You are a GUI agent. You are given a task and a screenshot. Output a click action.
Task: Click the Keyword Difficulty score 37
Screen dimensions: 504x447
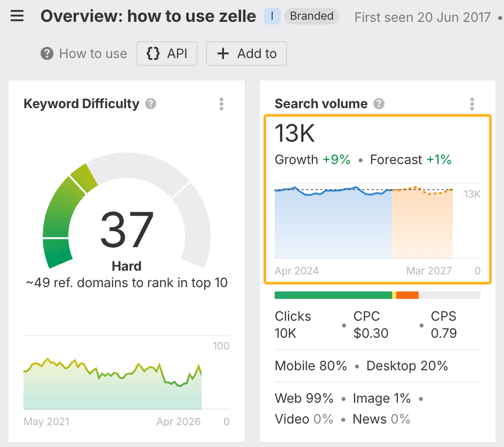point(126,230)
